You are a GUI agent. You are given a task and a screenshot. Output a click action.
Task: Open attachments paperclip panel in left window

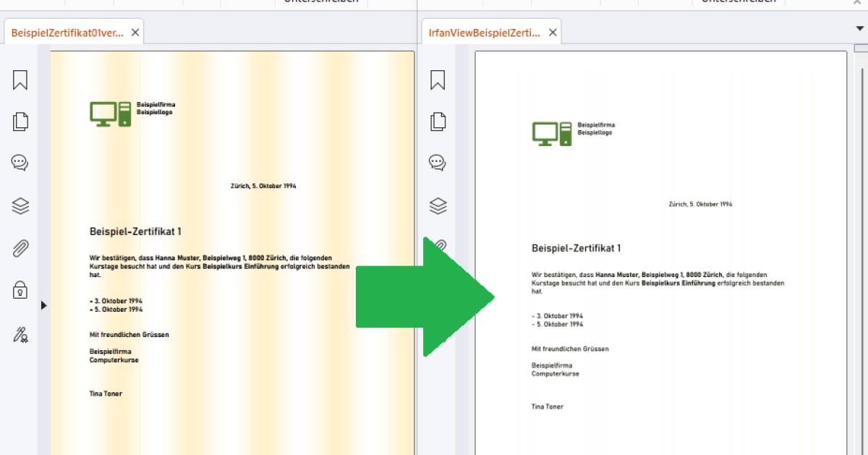(x=20, y=249)
